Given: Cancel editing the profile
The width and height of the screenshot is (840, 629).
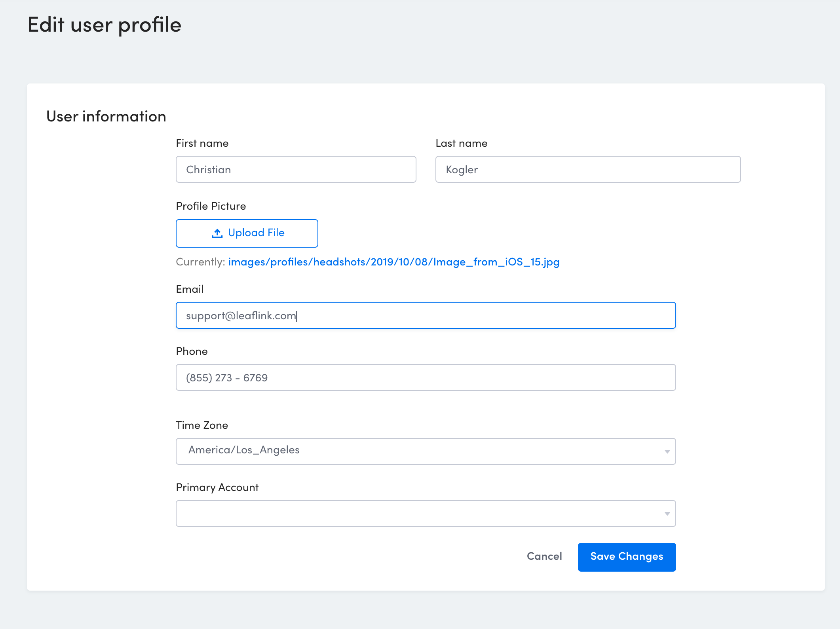Looking at the screenshot, I should click(x=544, y=557).
